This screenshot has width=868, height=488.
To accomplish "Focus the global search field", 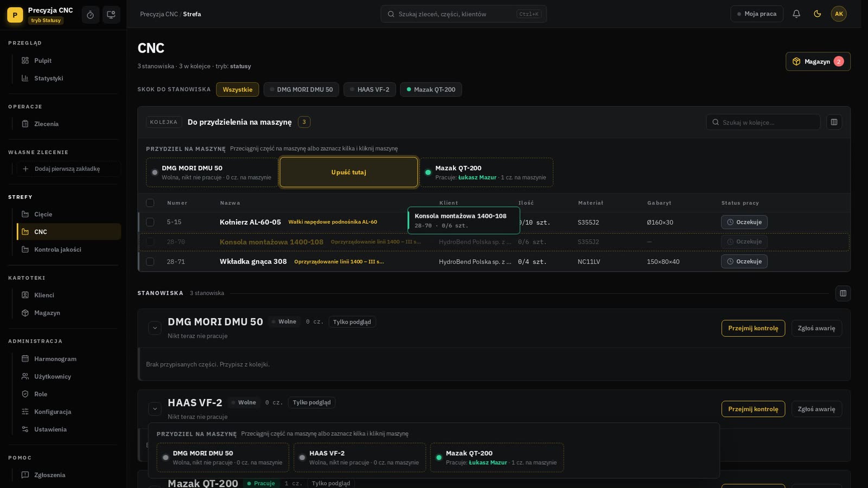I will (x=463, y=14).
